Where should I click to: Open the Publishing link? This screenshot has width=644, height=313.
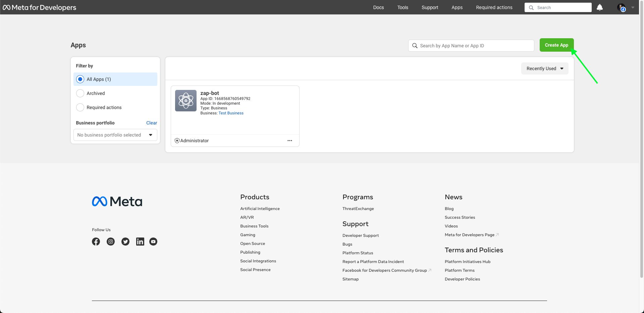pos(250,252)
